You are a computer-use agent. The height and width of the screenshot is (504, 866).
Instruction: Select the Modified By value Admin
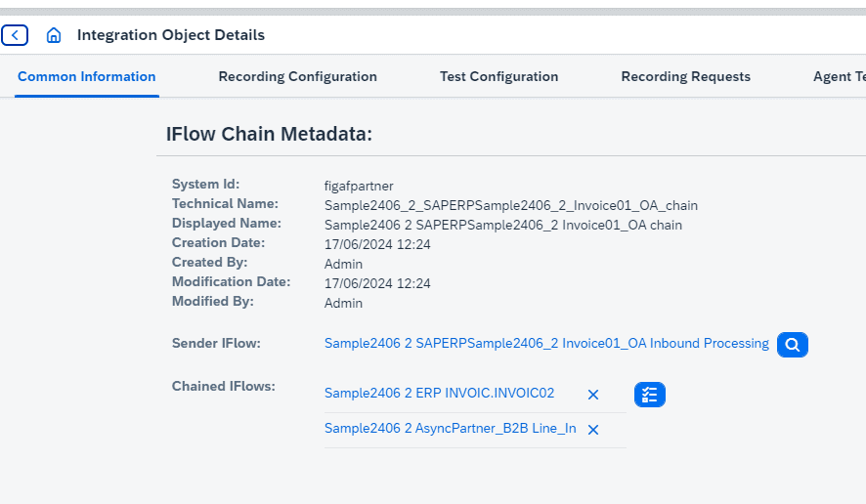(x=343, y=304)
